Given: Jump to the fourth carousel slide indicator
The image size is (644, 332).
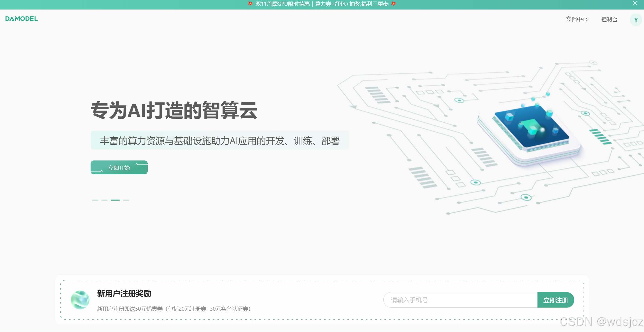Looking at the screenshot, I should (126, 200).
